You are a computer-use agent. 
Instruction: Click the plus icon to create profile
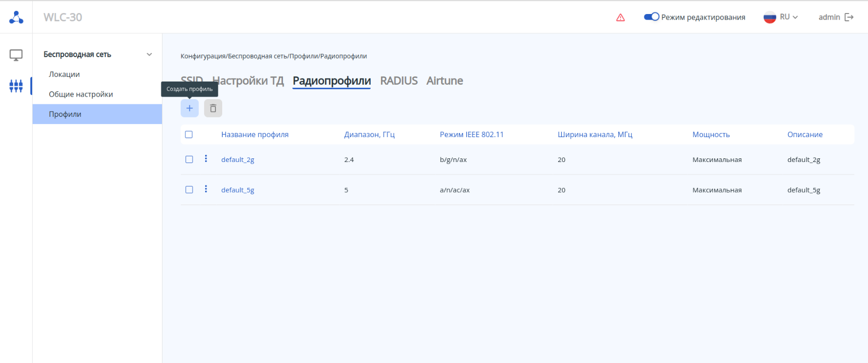tap(189, 108)
